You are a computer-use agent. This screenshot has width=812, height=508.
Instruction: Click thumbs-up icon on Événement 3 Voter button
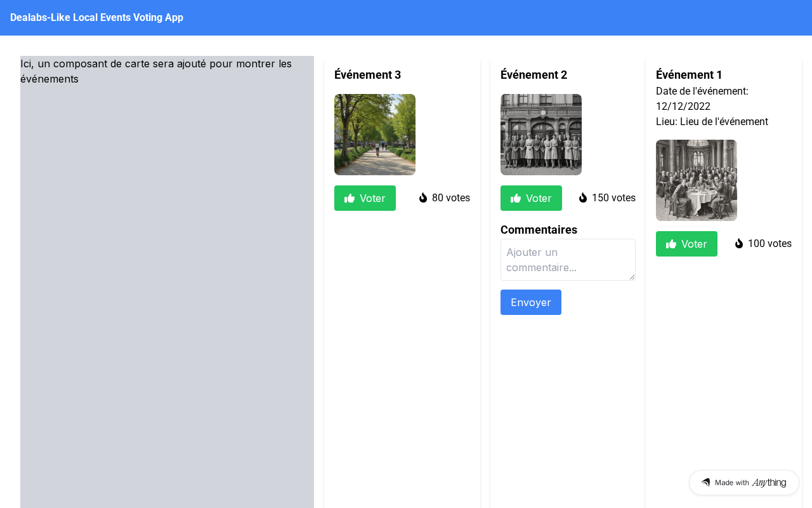coord(350,198)
